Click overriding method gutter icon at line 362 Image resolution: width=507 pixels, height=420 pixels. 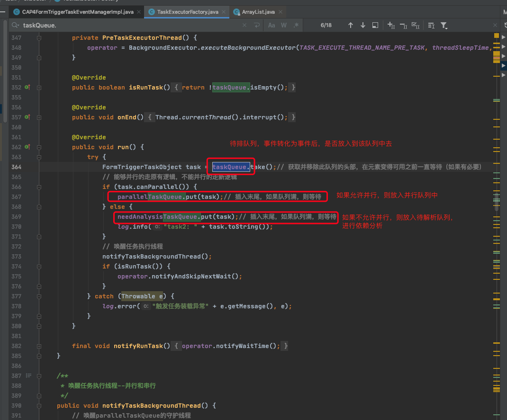(x=27, y=147)
